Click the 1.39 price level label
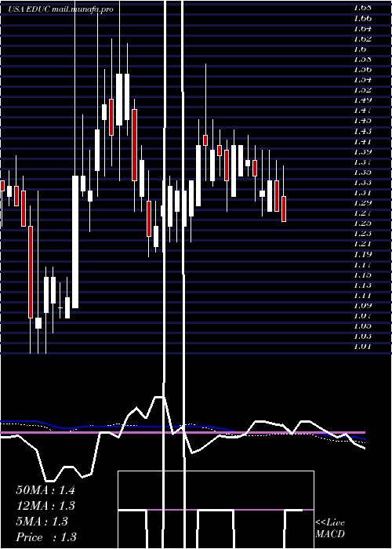Viewport: 392px width, 549px height. pyautogui.click(x=362, y=151)
